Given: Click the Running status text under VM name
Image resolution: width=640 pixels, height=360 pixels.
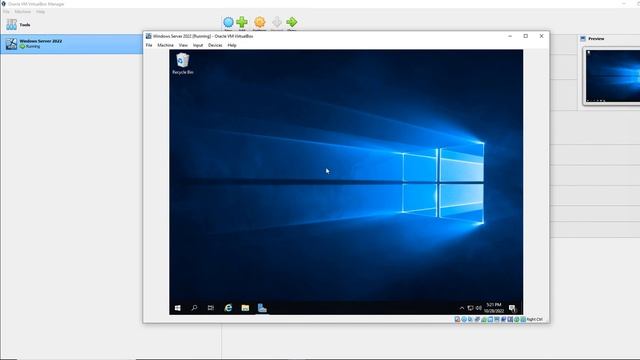Looking at the screenshot, I should tap(33, 47).
